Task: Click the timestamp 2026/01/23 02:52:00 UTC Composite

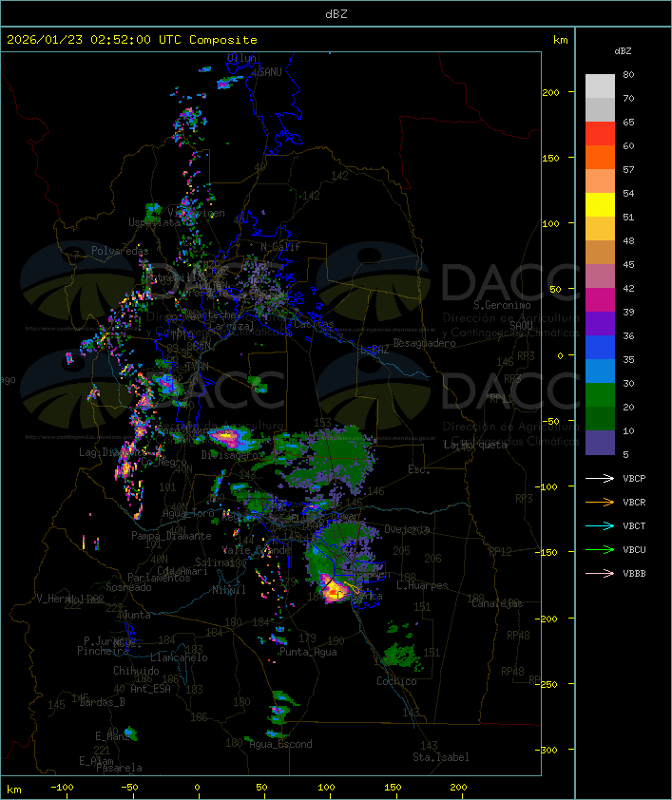Action: pos(132,40)
